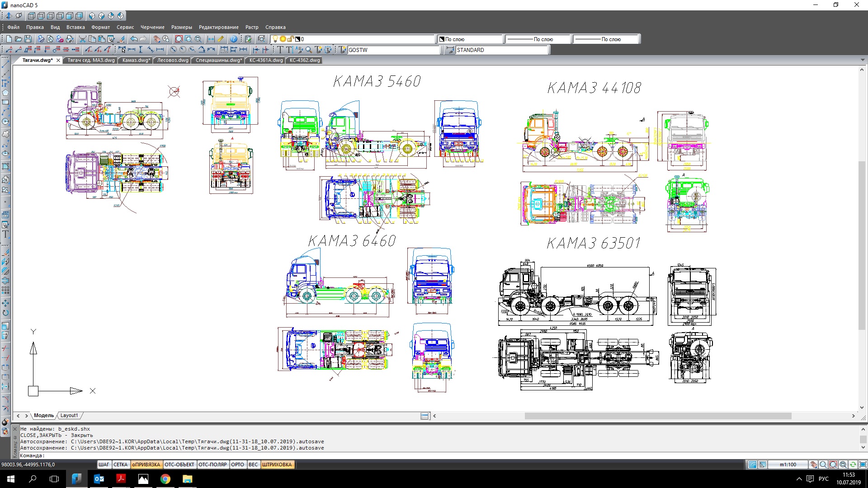Open the Размеры menu
This screenshot has height=488, width=868.
[182, 27]
